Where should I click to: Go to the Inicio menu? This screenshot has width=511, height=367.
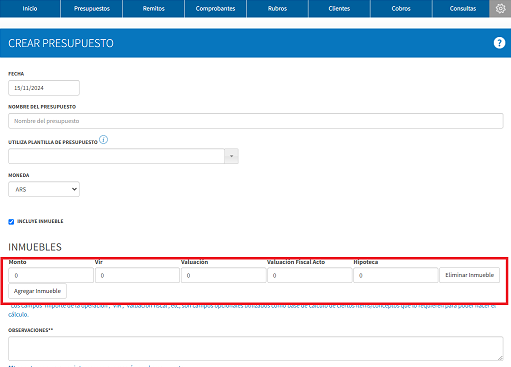30,8
